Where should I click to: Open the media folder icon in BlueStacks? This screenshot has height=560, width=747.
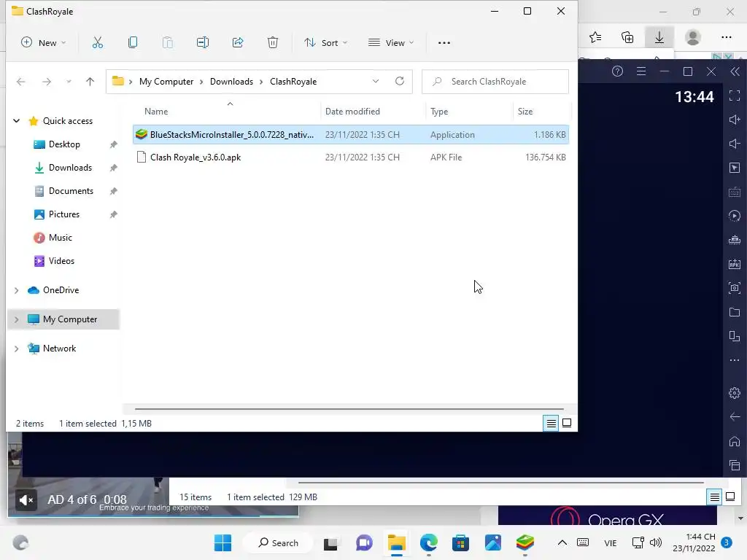pyautogui.click(x=735, y=312)
